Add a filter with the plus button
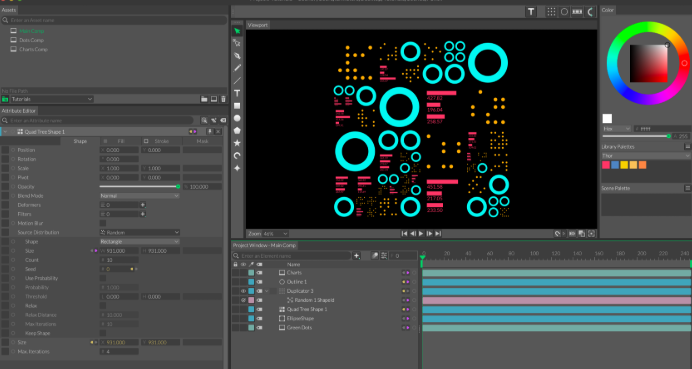 pos(143,214)
